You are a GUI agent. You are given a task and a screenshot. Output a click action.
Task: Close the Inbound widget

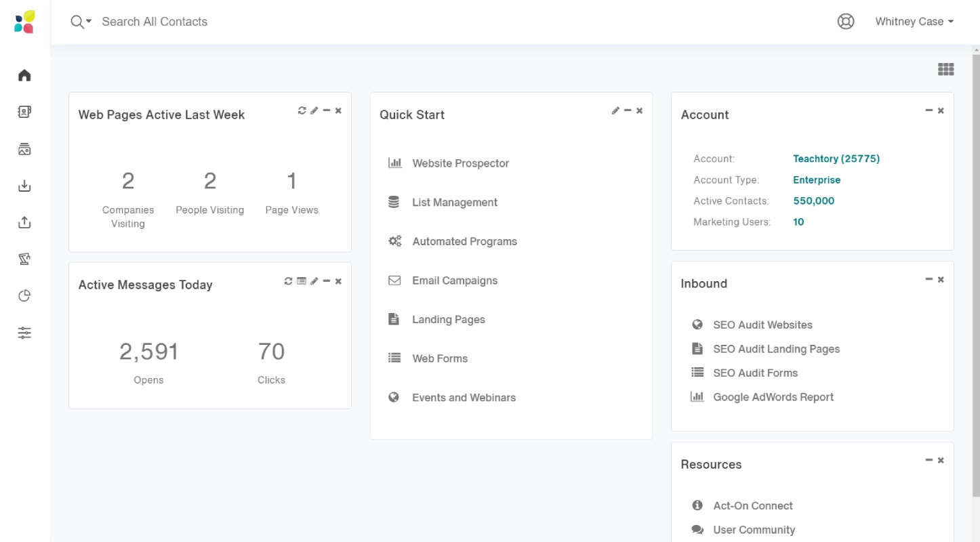tap(941, 279)
